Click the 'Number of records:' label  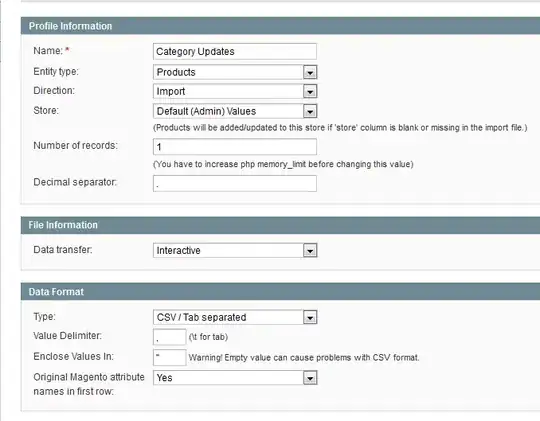[x=75, y=145]
